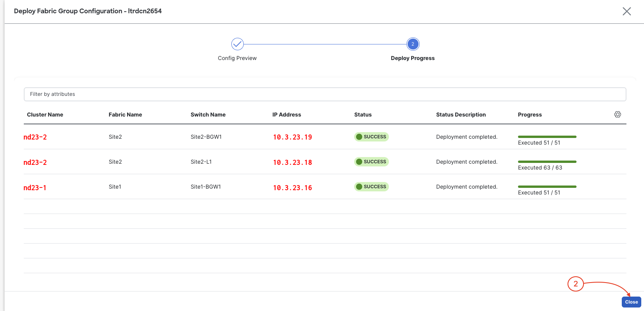Viewport: 644px width, 311px height.
Task: Sort by Cluster Name column header
Action: coord(45,115)
